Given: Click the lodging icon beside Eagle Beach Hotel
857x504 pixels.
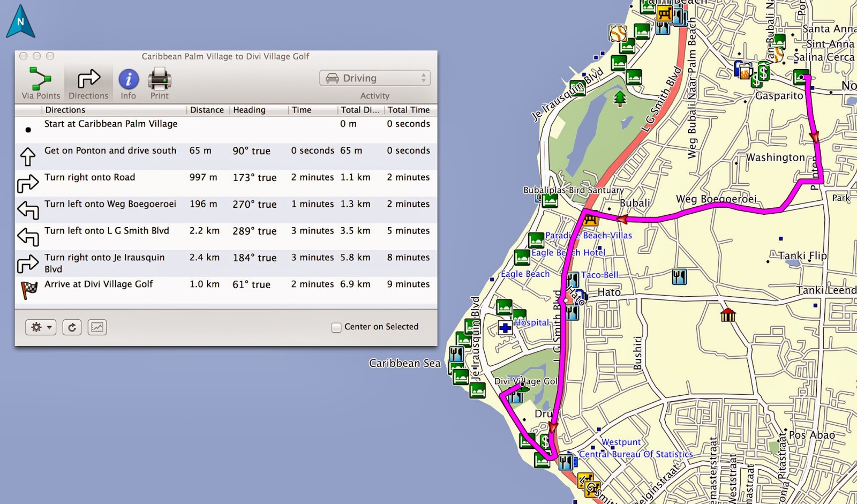Looking at the screenshot, I should (522, 258).
